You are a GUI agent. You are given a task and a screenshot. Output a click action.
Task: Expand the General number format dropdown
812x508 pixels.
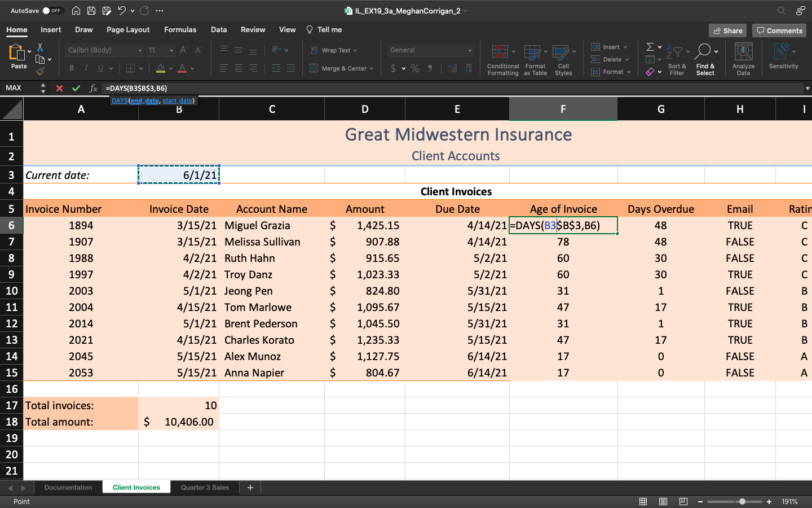tap(470, 50)
